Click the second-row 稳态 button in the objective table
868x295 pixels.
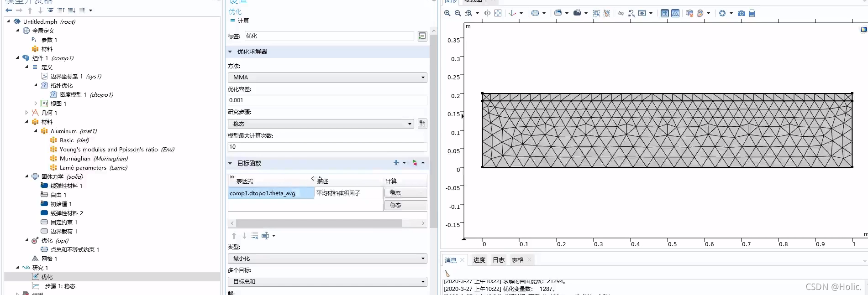tap(405, 205)
